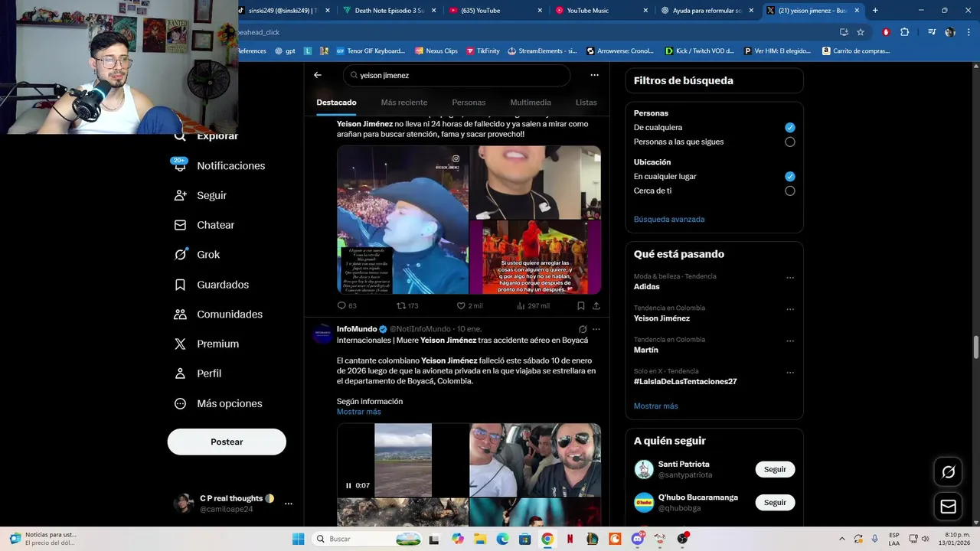Open Adidas trending topic
Screen dimensions: 980x551
646,286
